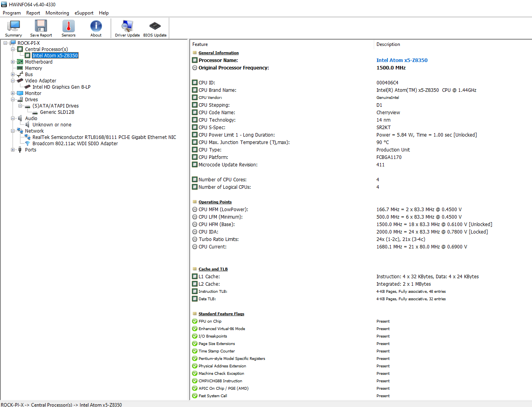Collapse the Audio branch
Screen dimensions: 532x407
pos(13,118)
